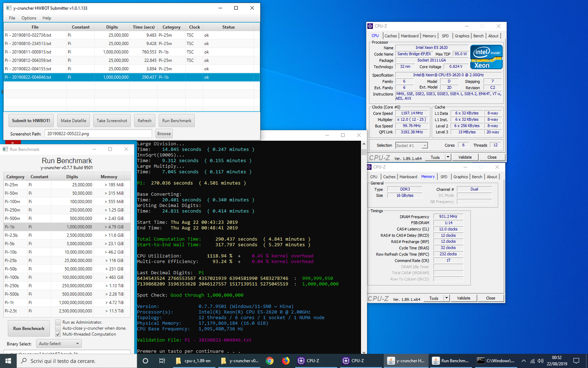Select Pi - 20190811-000915.txt row
588x368 pixels.
click(132, 52)
